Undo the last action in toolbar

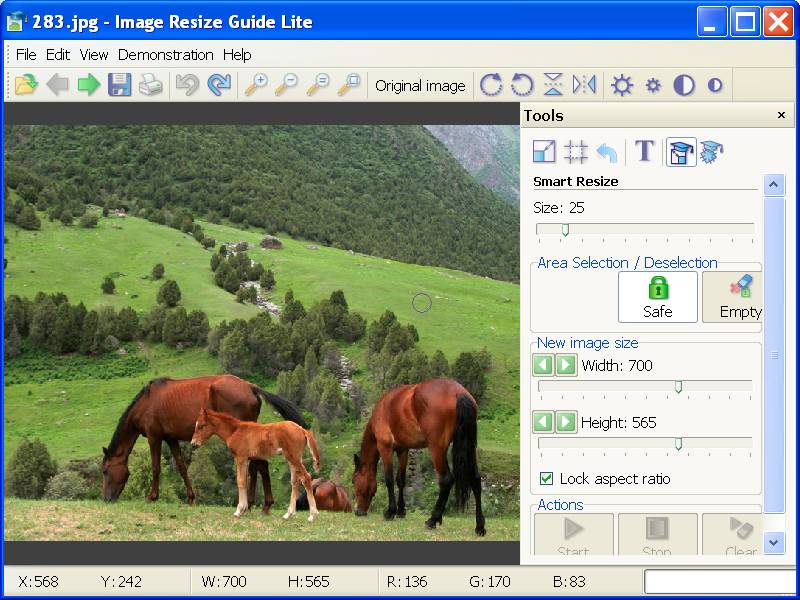pos(187,85)
